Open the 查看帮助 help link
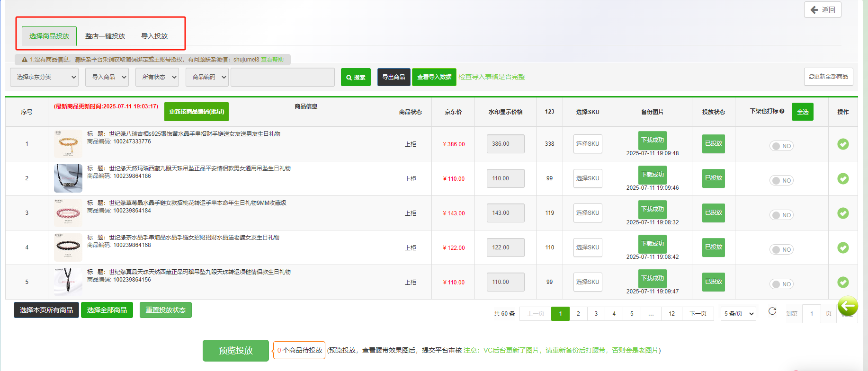Screen dimensions: 868x371 (x=272, y=60)
